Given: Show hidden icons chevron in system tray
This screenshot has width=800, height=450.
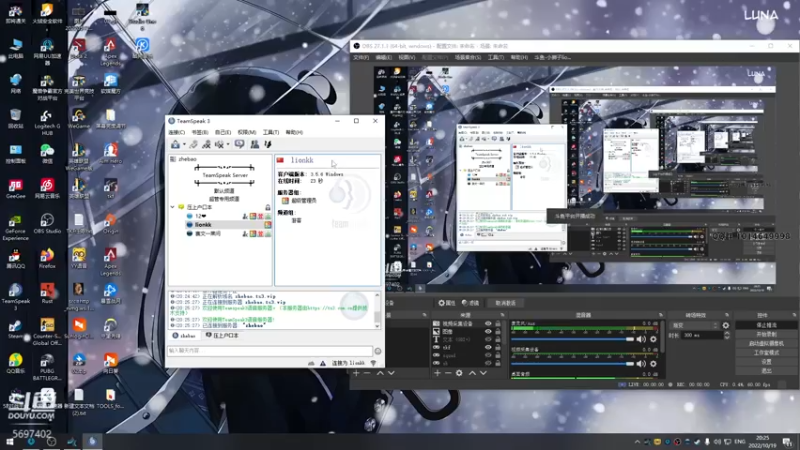Looking at the screenshot, I should click(637, 442).
